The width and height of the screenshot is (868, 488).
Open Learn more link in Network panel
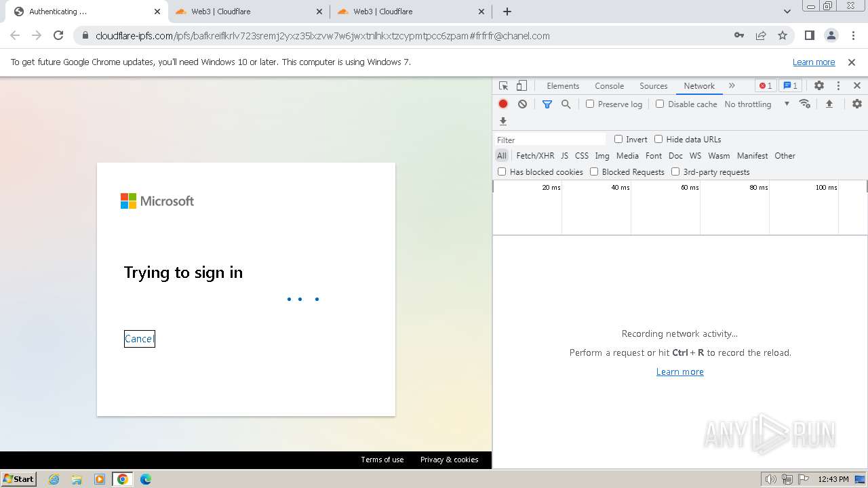(x=680, y=372)
